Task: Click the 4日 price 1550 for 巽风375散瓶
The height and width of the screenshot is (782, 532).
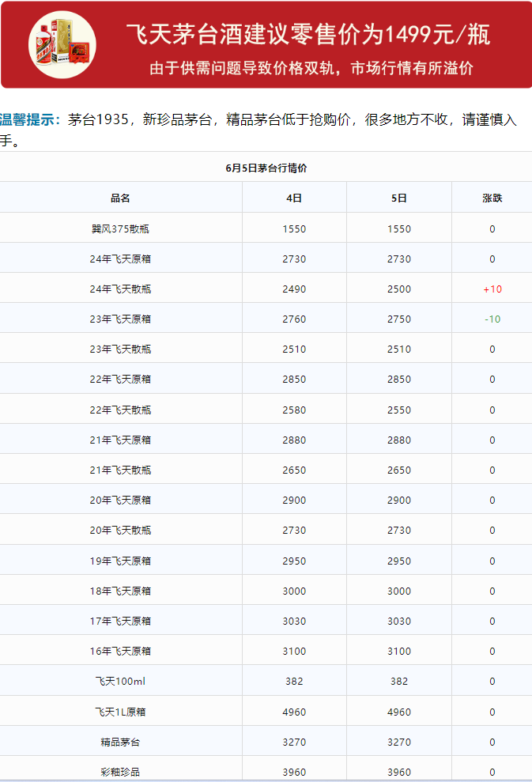Action: (294, 229)
